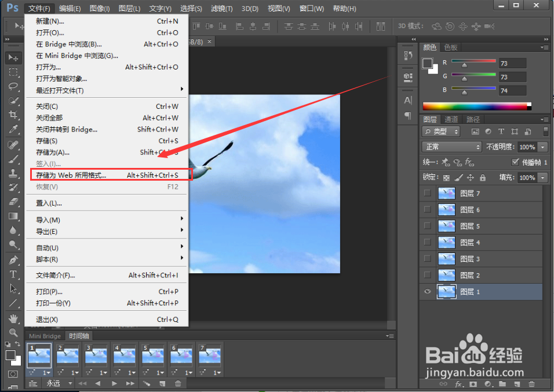This screenshot has width=554, height=392.
Task: Show layer 图层 7 visibility
Action: [428, 193]
